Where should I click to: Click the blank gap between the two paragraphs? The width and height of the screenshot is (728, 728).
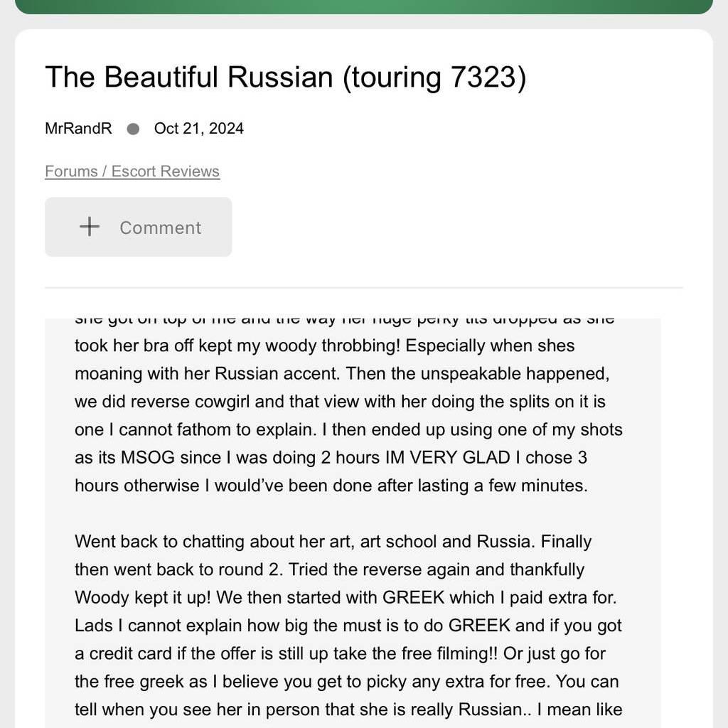pyautogui.click(x=353, y=513)
